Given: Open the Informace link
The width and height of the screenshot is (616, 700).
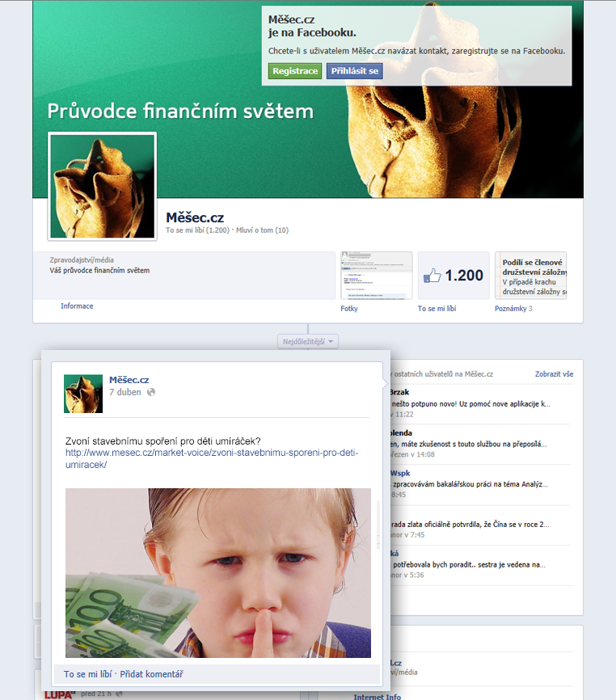Looking at the screenshot, I should point(77,306).
